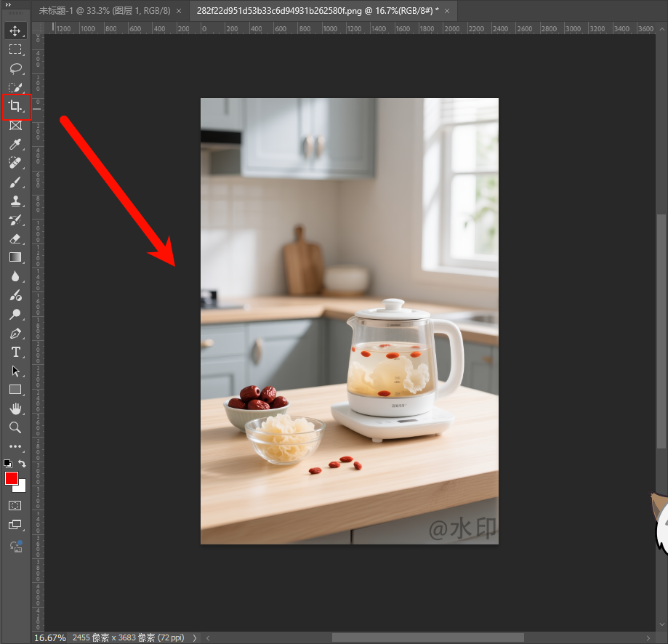Choose the Lasso tool

coord(15,69)
